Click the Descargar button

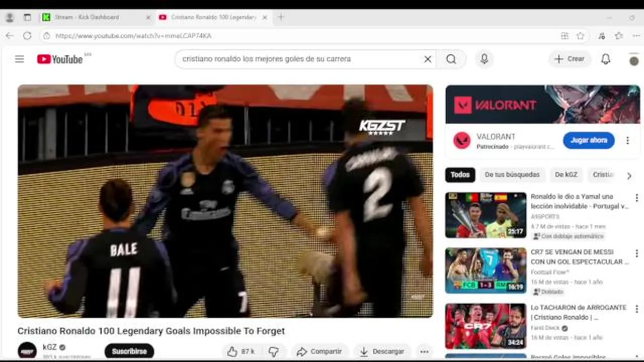382,351
